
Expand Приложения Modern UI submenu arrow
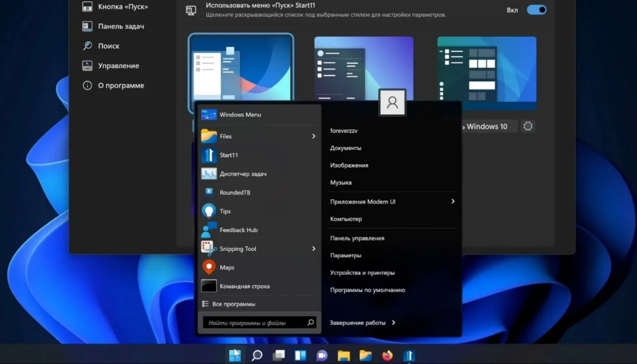pyautogui.click(x=453, y=201)
